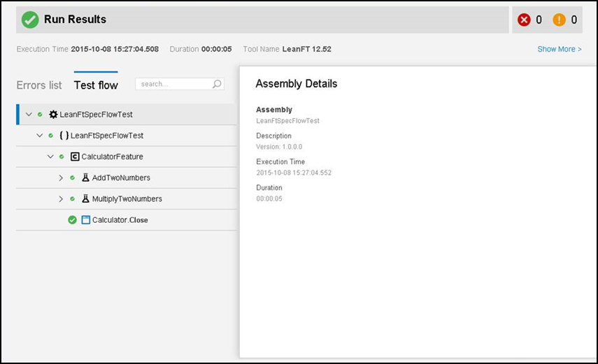
Task: Open the Show More link
Action: coord(559,49)
